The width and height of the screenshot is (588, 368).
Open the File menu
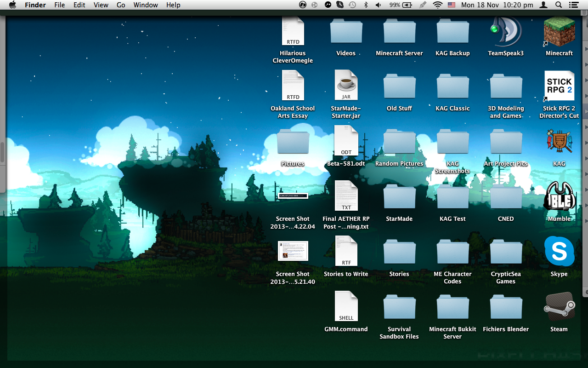59,5
